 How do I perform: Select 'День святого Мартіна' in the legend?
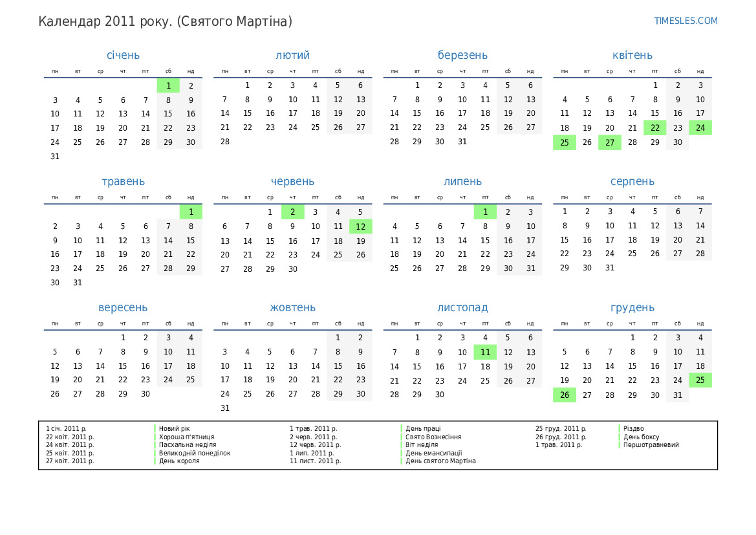[440, 461]
